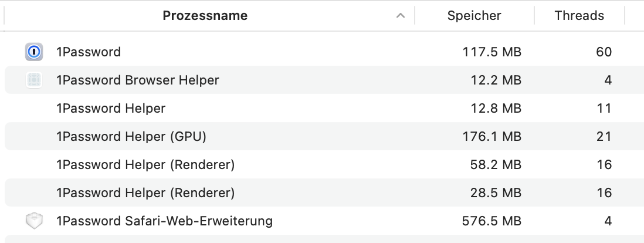Image resolution: width=644 pixels, height=243 pixels.
Task: Select the 1Password process name
Action: pos(89,52)
